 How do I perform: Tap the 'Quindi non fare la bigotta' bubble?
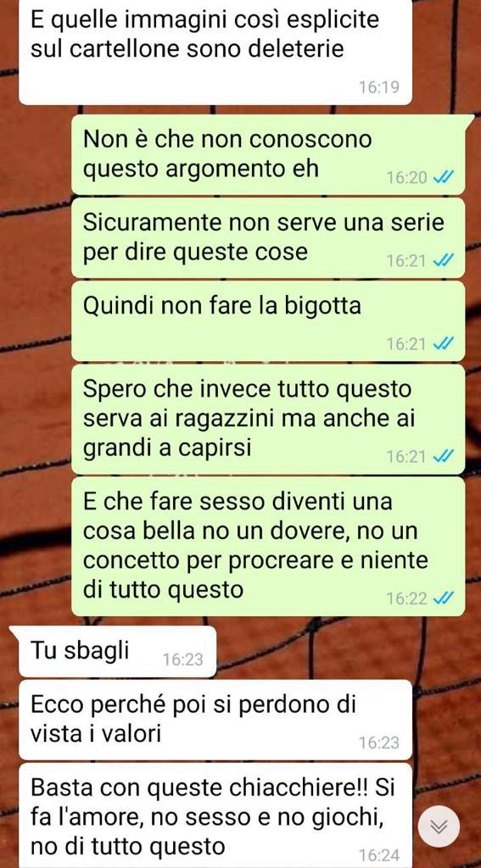coord(268,321)
